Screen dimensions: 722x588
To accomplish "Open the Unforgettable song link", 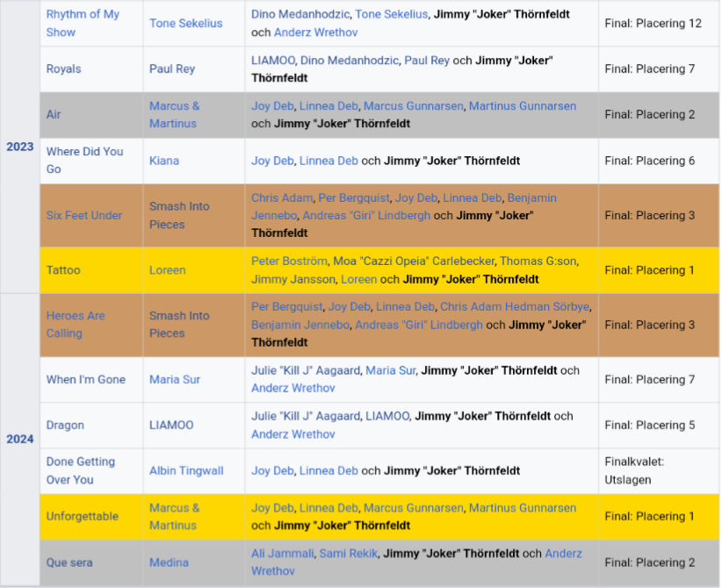I will coord(82,516).
